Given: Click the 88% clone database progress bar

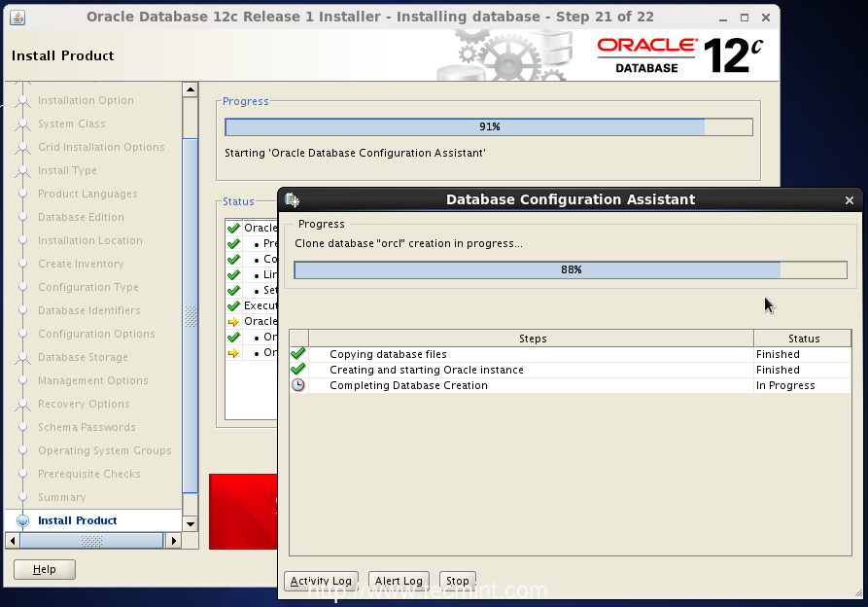Looking at the screenshot, I should [x=571, y=269].
